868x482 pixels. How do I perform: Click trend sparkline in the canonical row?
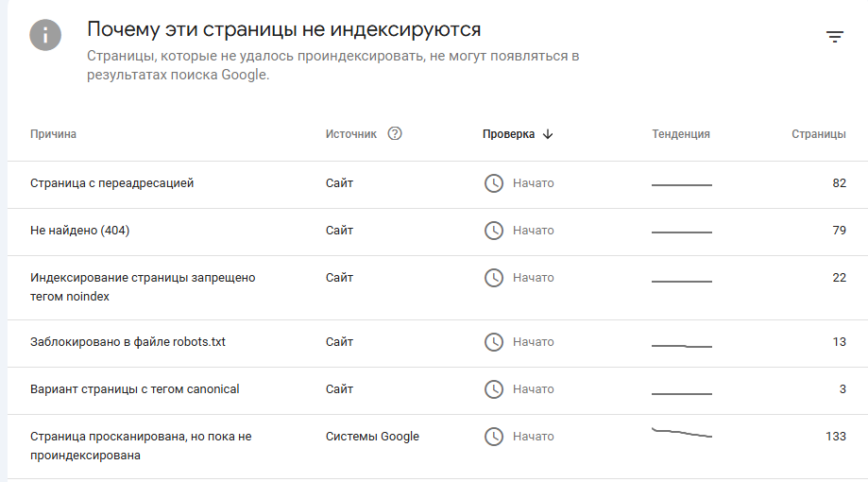(682, 394)
